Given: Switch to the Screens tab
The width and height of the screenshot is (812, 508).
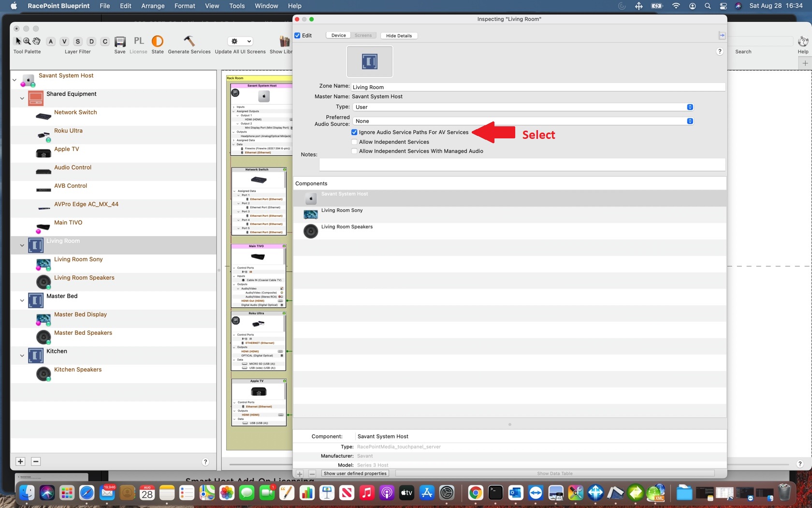Looking at the screenshot, I should point(363,35).
